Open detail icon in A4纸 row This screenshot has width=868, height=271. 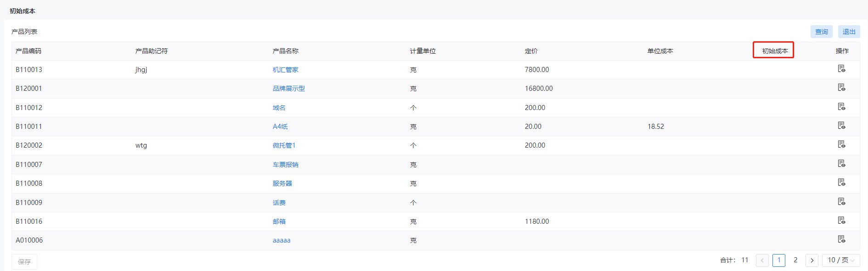pos(841,126)
